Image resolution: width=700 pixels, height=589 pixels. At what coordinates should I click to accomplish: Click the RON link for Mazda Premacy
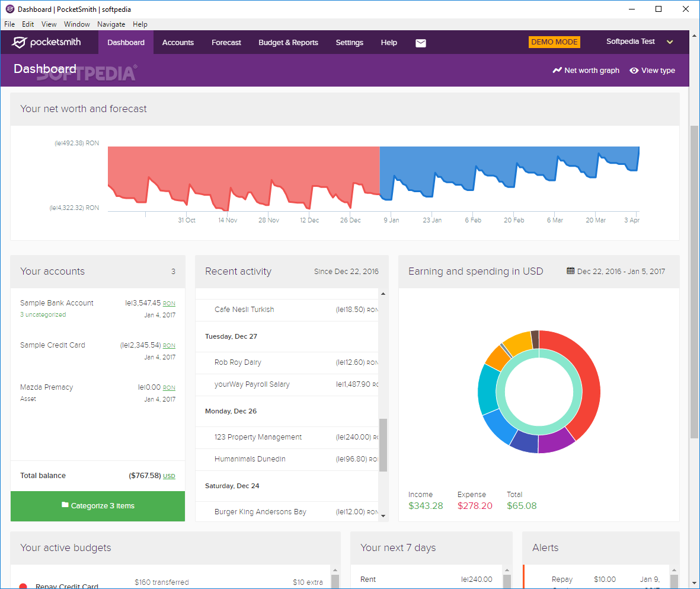(169, 387)
